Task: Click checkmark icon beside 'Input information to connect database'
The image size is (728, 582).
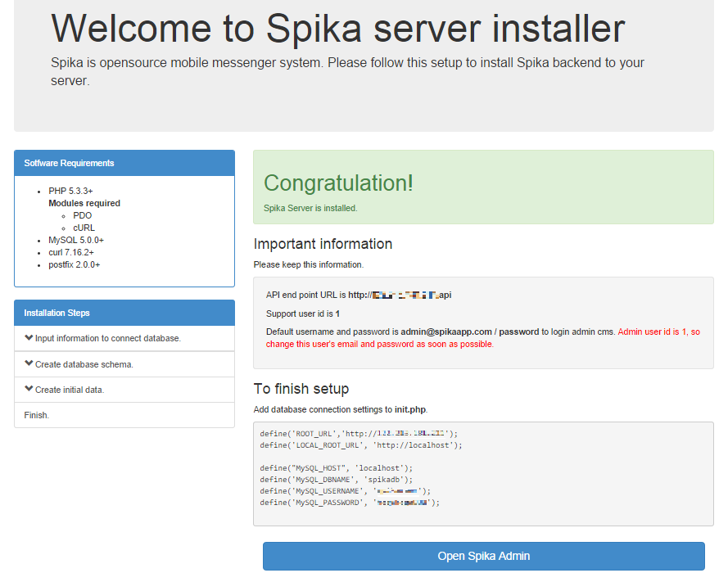Action: 29,338
